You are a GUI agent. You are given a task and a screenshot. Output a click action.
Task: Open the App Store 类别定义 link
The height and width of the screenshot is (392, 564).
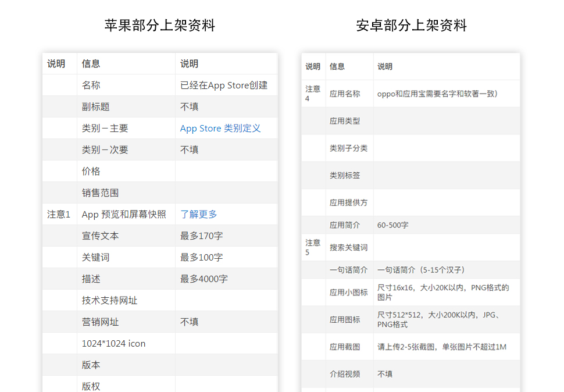pyautogui.click(x=220, y=129)
